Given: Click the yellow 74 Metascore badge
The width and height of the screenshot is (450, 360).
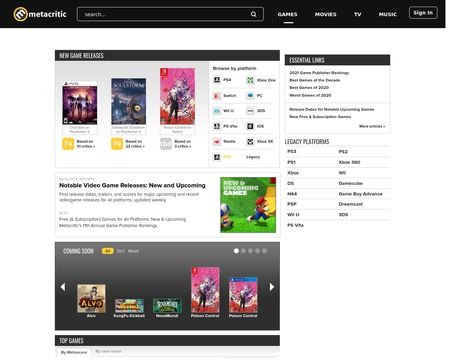Looking at the screenshot, I should coord(68,144).
